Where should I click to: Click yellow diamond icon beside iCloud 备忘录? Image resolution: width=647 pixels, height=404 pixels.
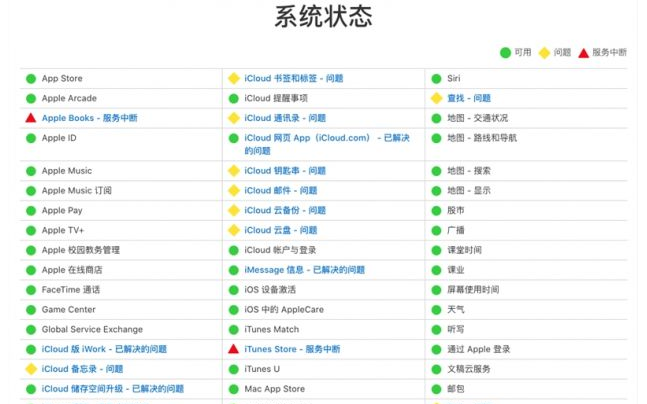tap(31, 369)
